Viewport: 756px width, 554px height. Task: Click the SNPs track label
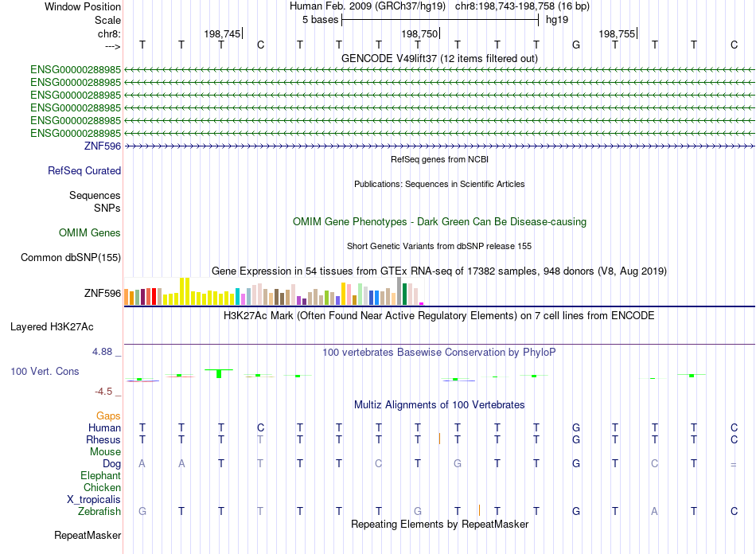(x=107, y=208)
